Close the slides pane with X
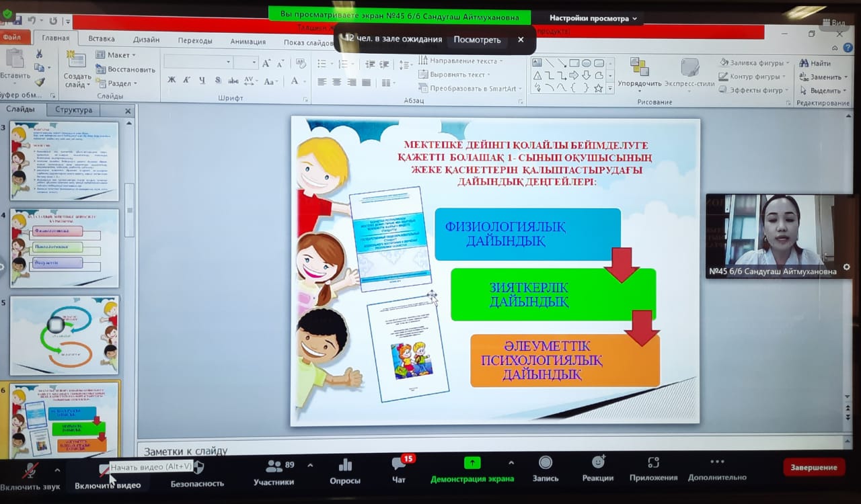The height and width of the screenshot is (504, 861). (x=128, y=110)
